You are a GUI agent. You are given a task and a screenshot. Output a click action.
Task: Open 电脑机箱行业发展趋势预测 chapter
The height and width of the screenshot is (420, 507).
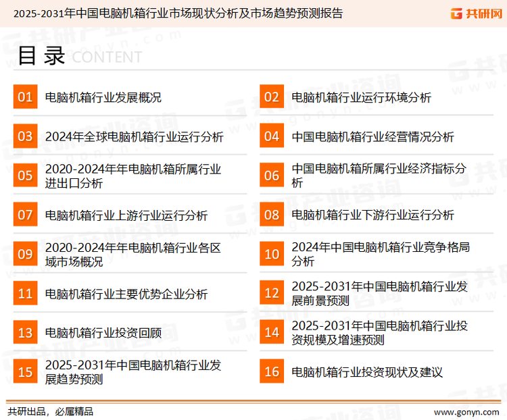(133, 372)
